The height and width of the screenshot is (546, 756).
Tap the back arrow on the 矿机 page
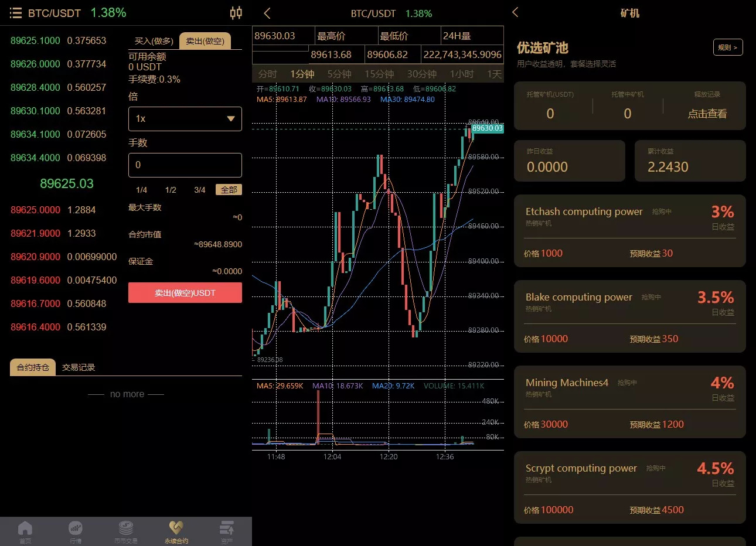516,13
